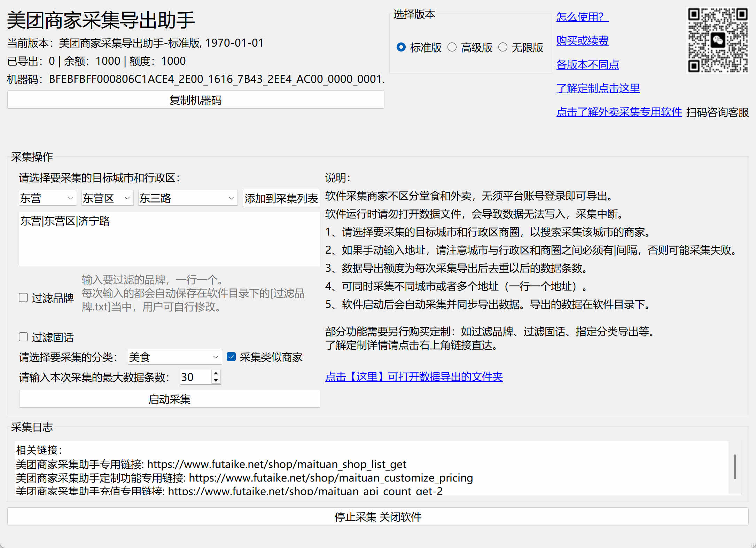This screenshot has height=548, width=756.
Task: Click the collection list text area with 东营|东营区|济宁路
Action: pyautogui.click(x=170, y=239)
